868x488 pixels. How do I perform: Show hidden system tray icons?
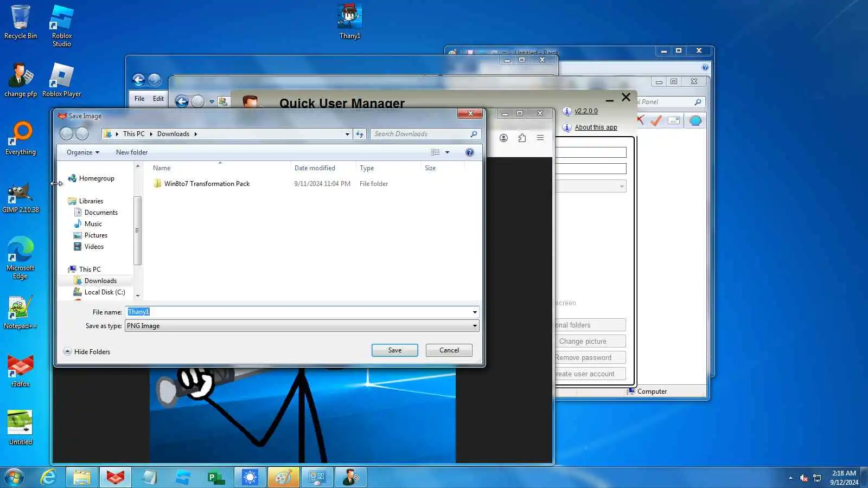[790, 478]
